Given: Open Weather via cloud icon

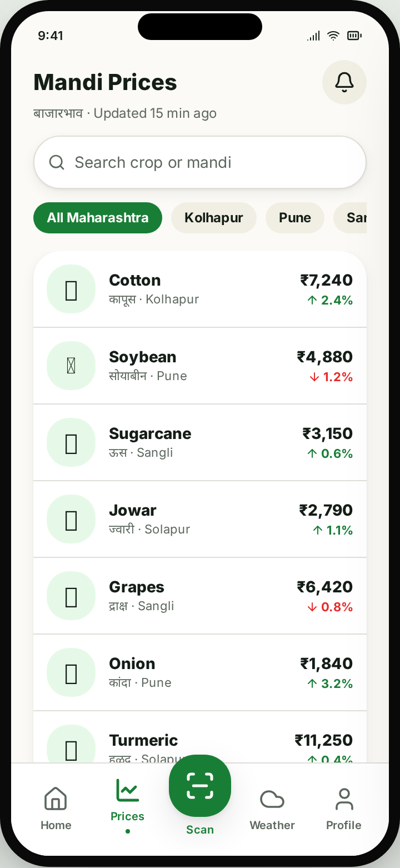Looking at the screenshot, I should [x=272, y=799].
